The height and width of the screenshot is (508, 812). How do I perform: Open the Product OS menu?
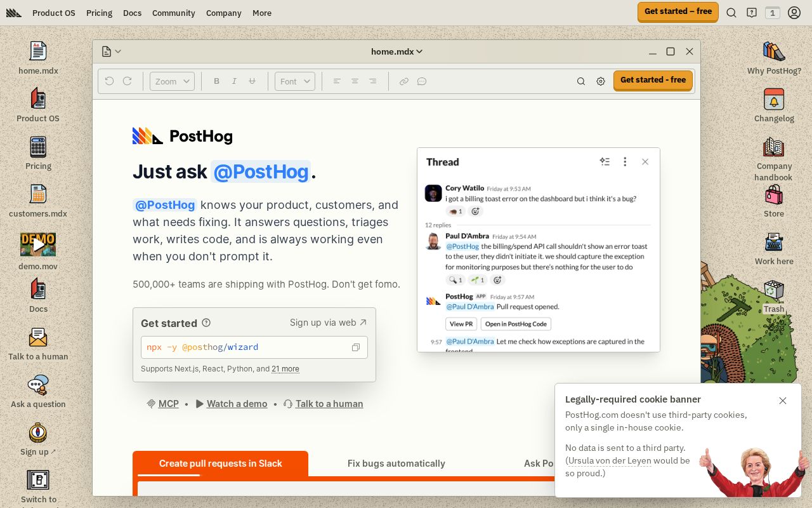[x=54, y=13]
